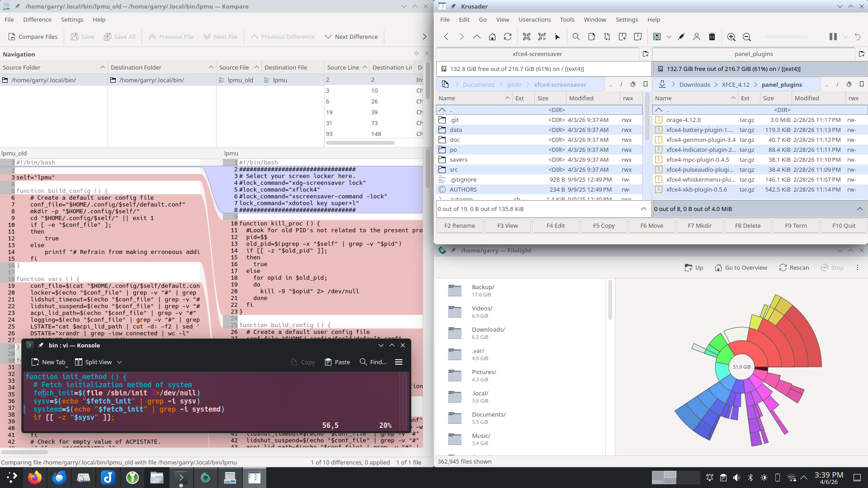Click Next Difference button

351,37
